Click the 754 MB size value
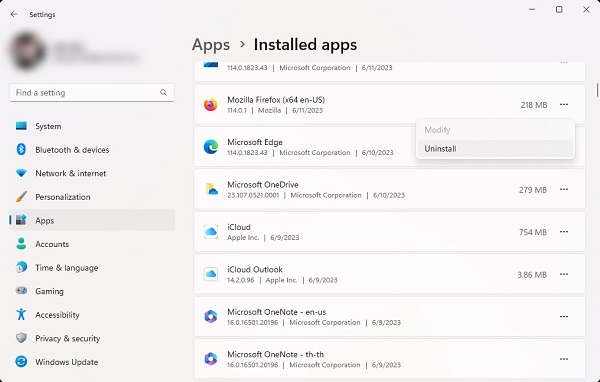Image resolution: width=600 pixels, height=382 pixels. (533, 232)
